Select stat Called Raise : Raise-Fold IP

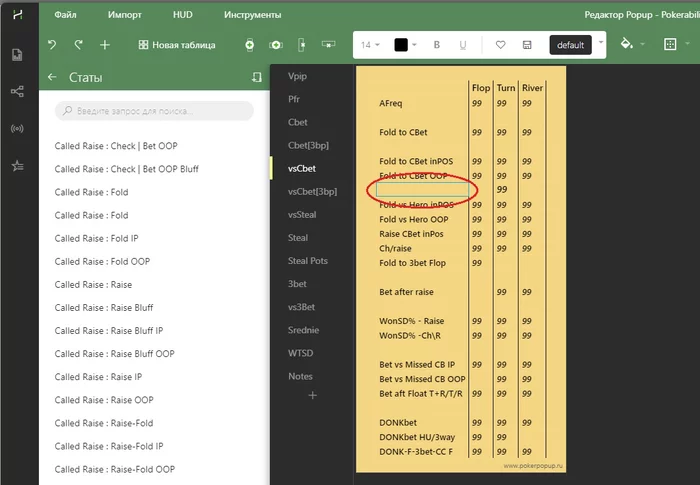pyautogui.click(x=109, y=446)
